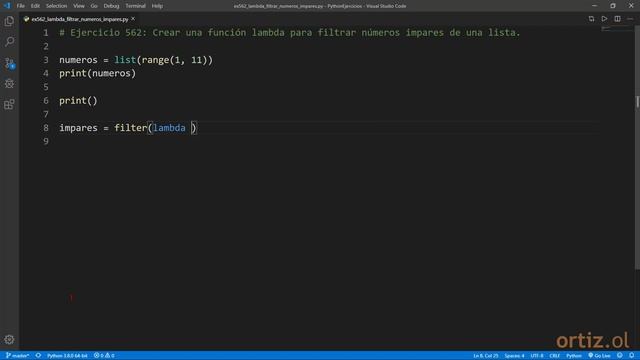
Task: Open the Help menu
Action: click(x=157, y=6)
